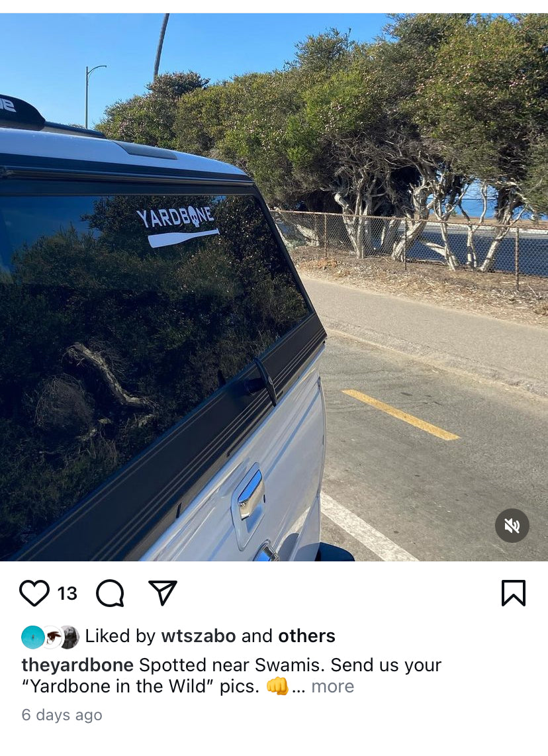Like the post with the heart icon

pyautogui.click(x=34, y=593)
